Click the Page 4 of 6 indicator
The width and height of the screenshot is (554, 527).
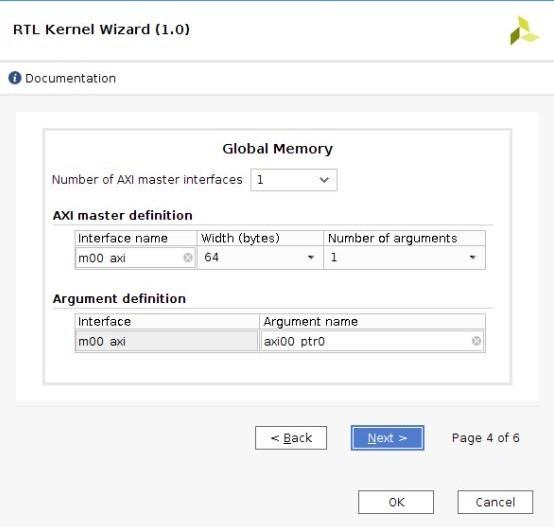tap(485, 438)
